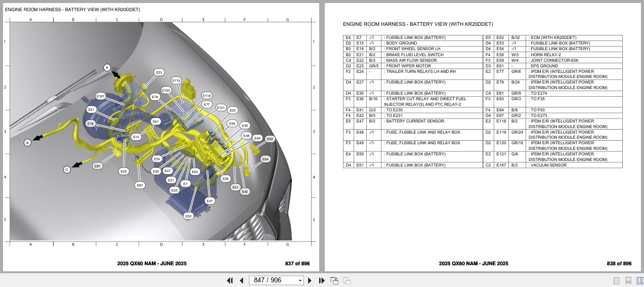Click table entry 'ECM (WITH KR20DDET)'
The width and height of the screenshot is (644, 287).
552,37
